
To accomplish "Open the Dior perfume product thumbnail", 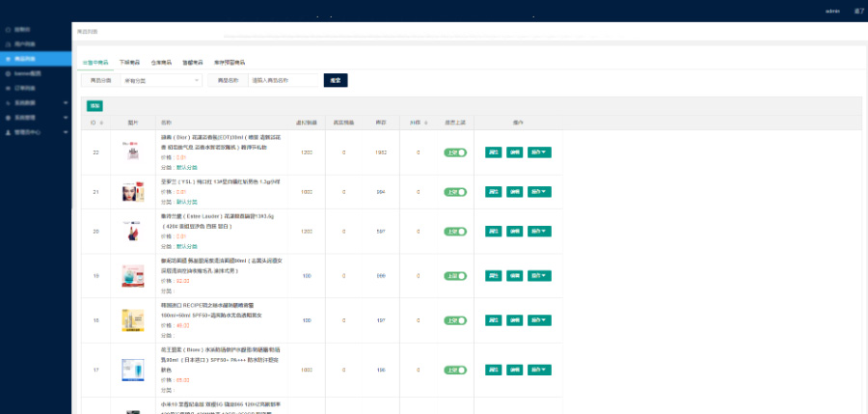I will click(133, 152).
